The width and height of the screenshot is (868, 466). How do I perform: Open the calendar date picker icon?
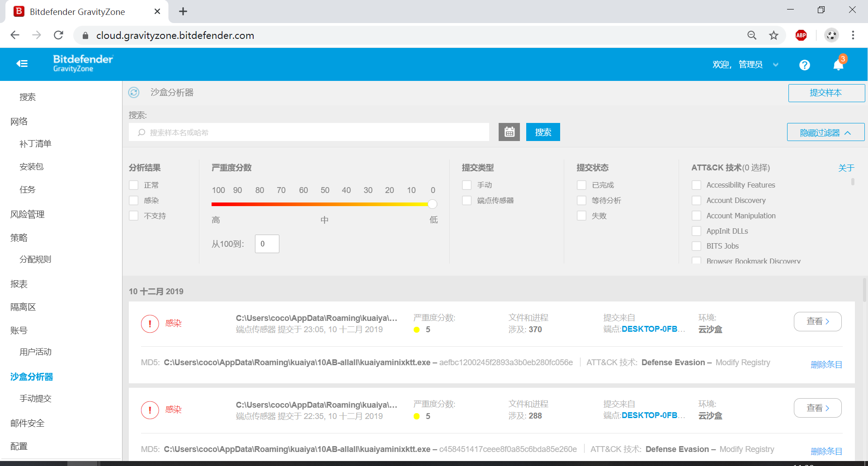tap(509, 132)
